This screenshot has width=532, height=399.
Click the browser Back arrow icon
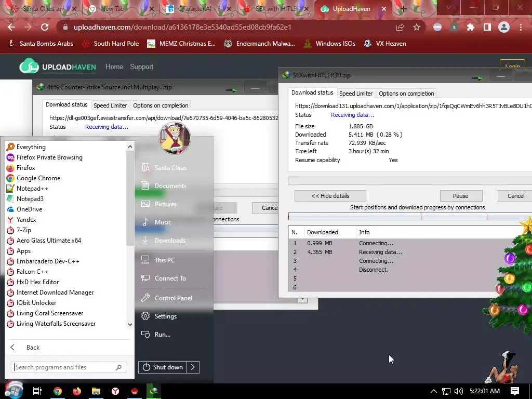(11, 27)
